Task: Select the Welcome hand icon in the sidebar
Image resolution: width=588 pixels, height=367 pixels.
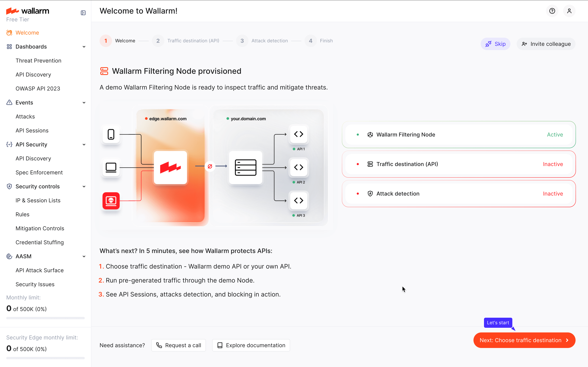Action: (x=9, y=33)
